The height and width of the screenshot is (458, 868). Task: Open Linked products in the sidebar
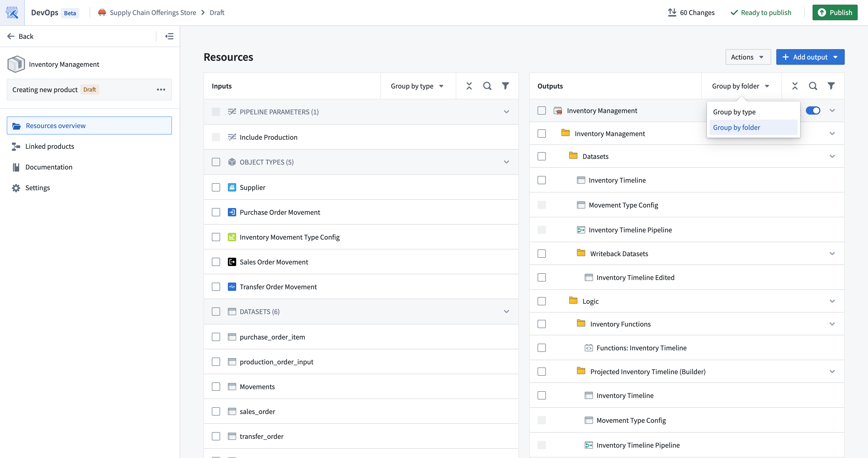pyautogui.click(x=89, y=146)
